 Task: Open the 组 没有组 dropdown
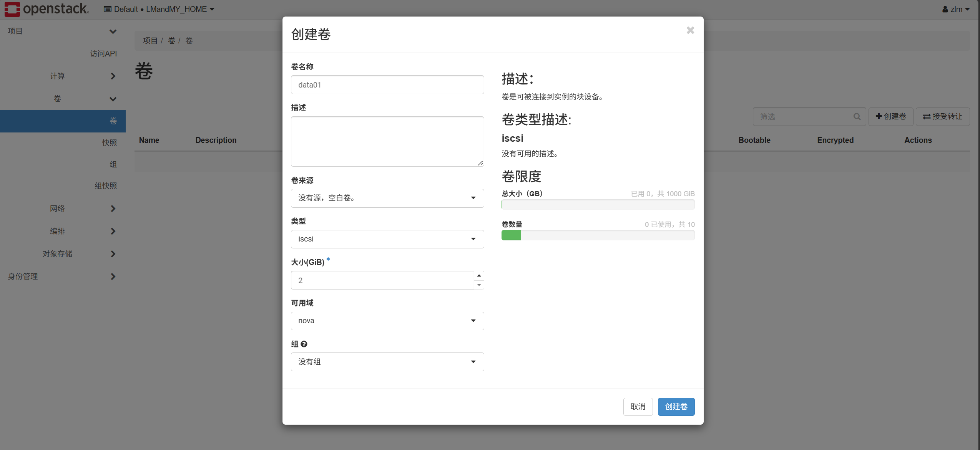(387, 362)
